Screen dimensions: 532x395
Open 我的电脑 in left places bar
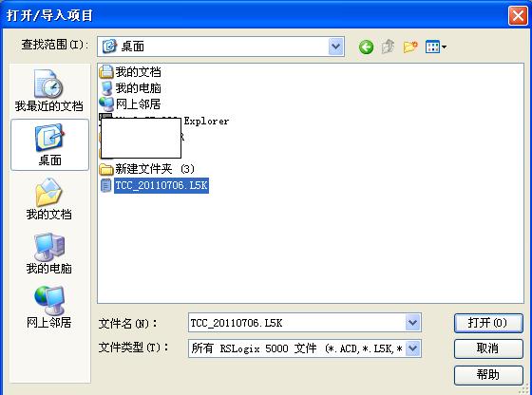coord(49,254)
